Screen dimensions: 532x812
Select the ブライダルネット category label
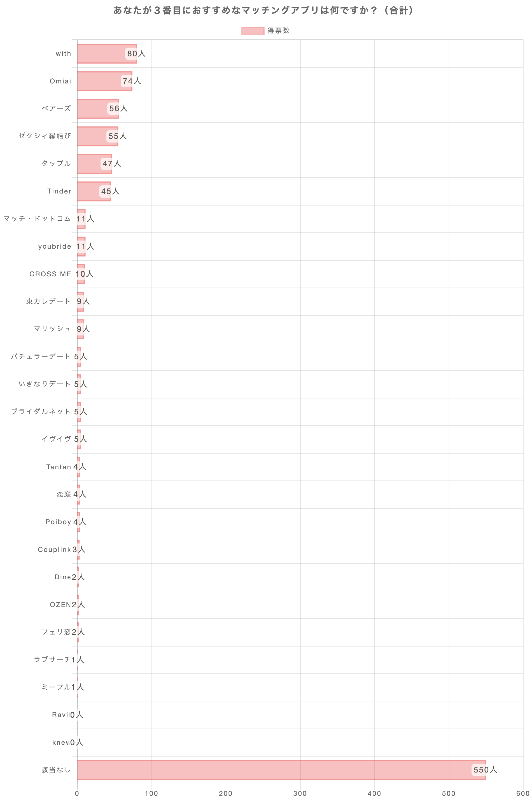point(41,411)
